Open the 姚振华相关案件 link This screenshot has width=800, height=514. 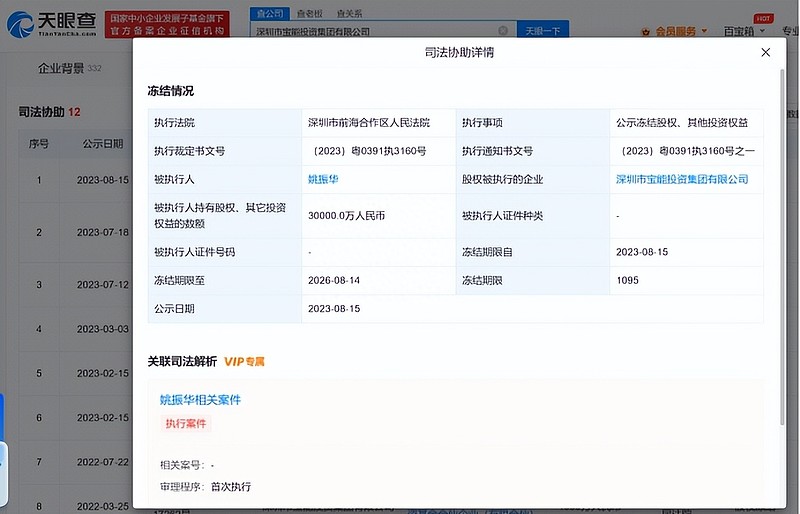click(x=200, y=400)
